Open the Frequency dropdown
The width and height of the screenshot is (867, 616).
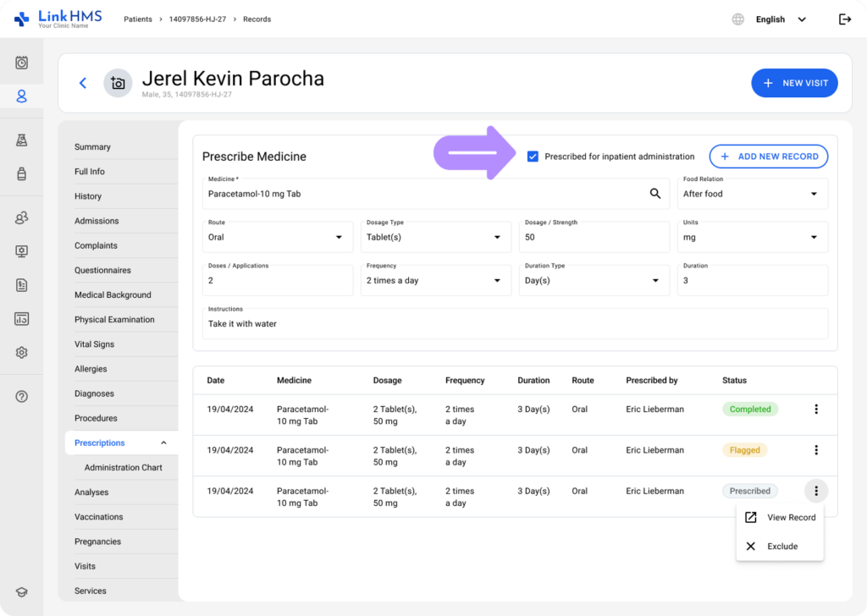(436, 280)
